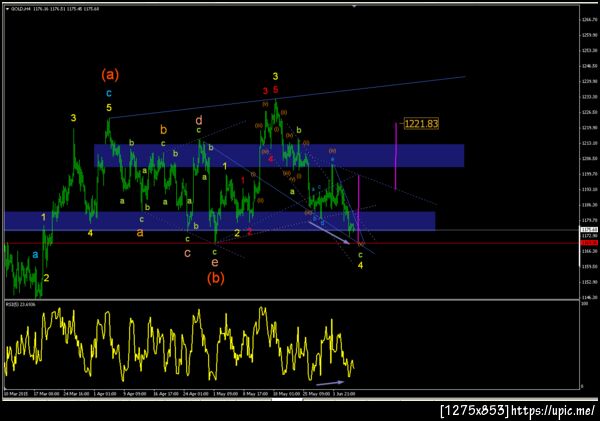Screen dimensions: 600x421
Task: Click the 1 Apr 01:00 time axis label
Action: 104,393
